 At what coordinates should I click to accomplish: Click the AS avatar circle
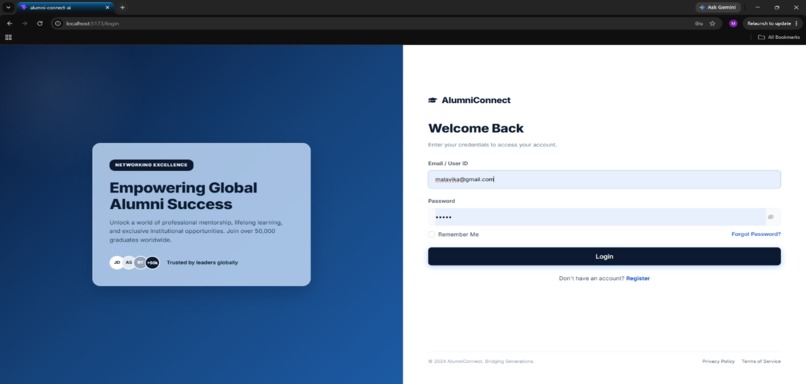coord(129,263)
